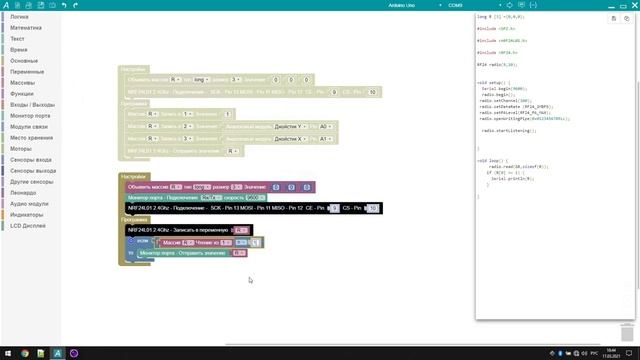Image resolution: width=640 pixels, height=360 pixels.
Task: Change type "long" in colored declare block
Action: coord(202,187)
